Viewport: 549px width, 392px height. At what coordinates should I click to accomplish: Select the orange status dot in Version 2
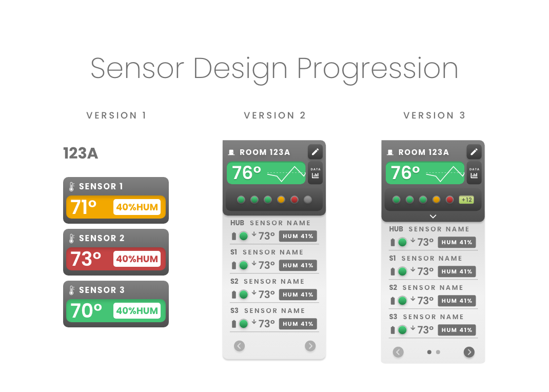pyautogui.click(x=281, y=200)
